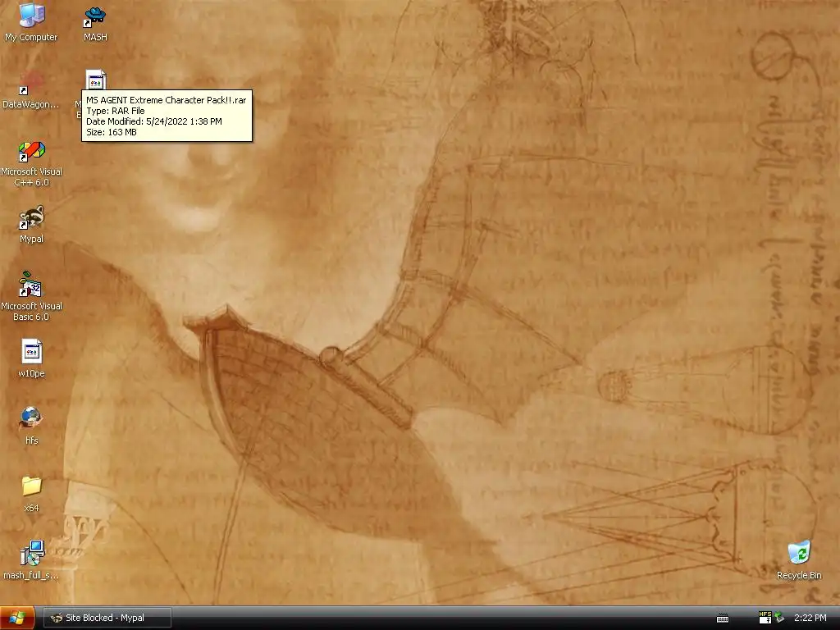Open the on-screen keyboard tray icon
840x630 pixels.
point(723,619)
